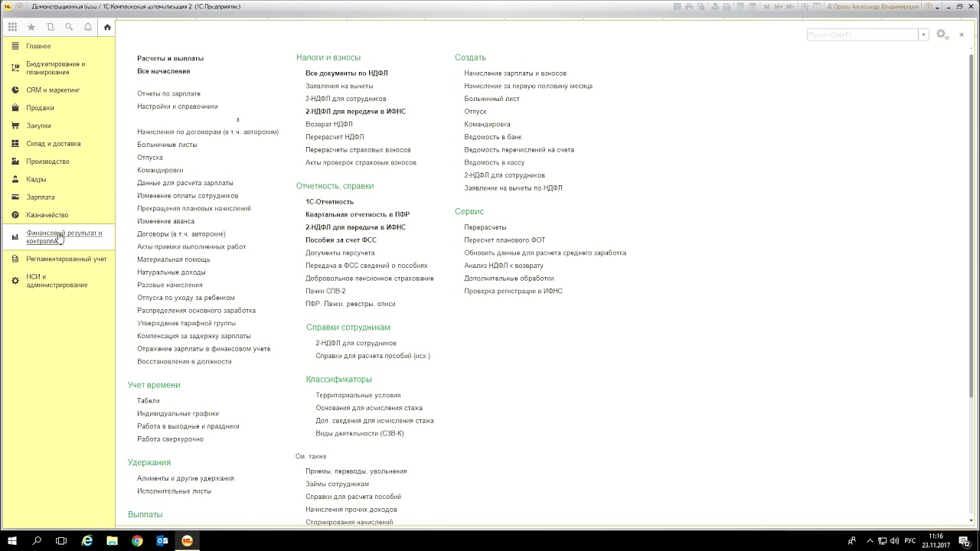
Task: Open Windows Start button
Action: [x=12, y=540]
